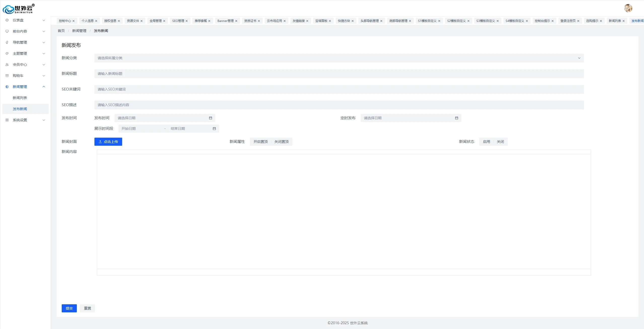Image resolution: width=644 pixels, height=329 pixels.
Task: Click the user avatar at top right
Action: click(628, 8)
